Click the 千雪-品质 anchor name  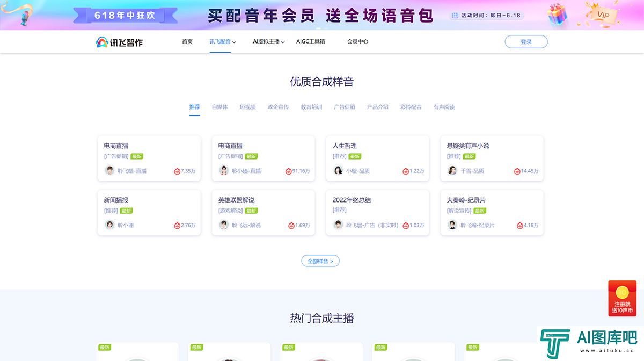pos(472,171)
